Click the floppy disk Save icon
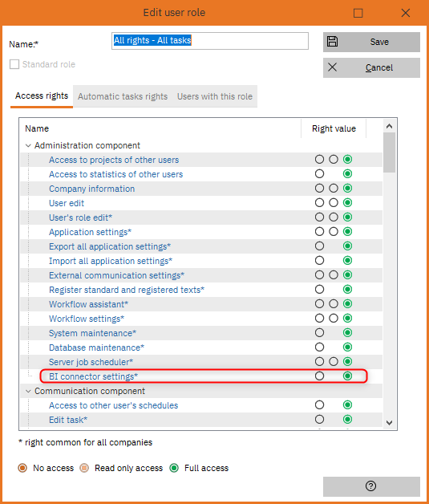The image size is (429, 504). tap(332, 42)
